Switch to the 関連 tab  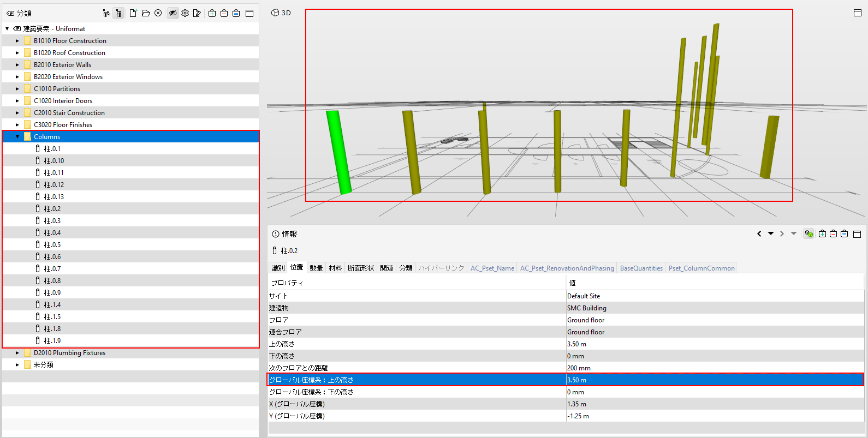(387, 268)
